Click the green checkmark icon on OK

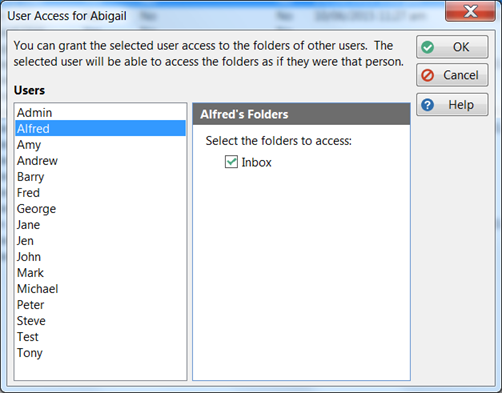point(427,47)
